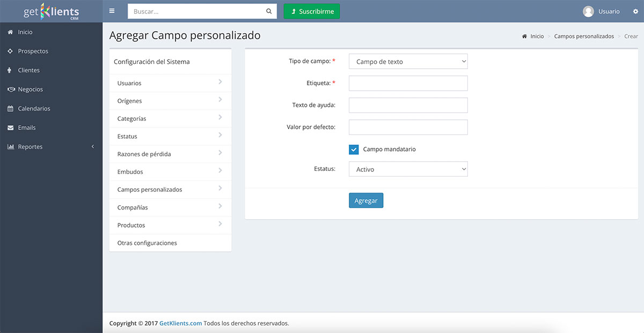
Task: Open the Tipo de campo dropdown
Action: (408, 62)
